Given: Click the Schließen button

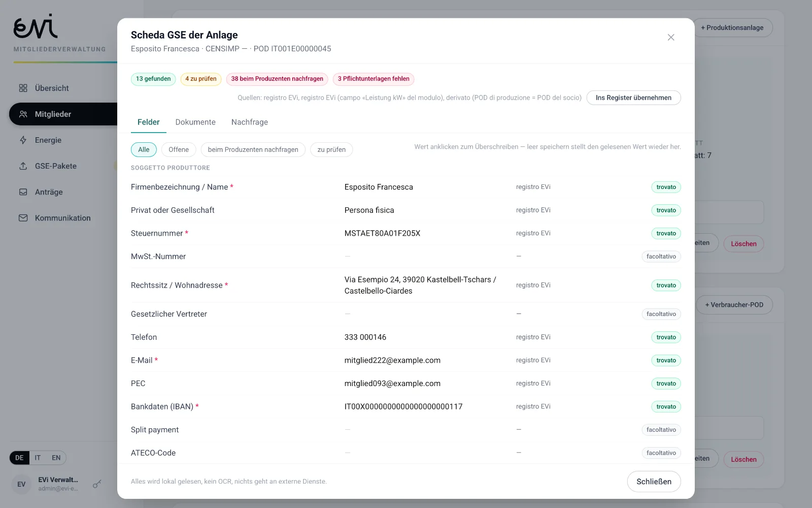Looking at the screenshot, I should point(654,482).
